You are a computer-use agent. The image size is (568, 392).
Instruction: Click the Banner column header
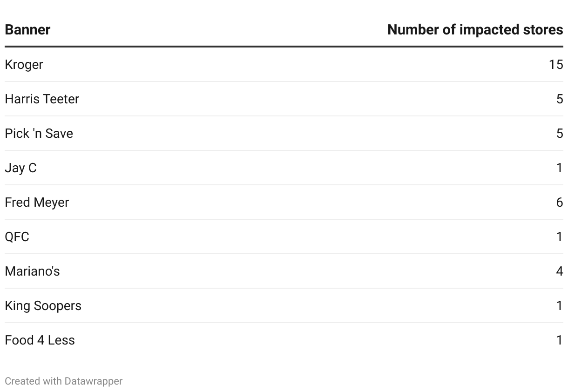point(27,30)
